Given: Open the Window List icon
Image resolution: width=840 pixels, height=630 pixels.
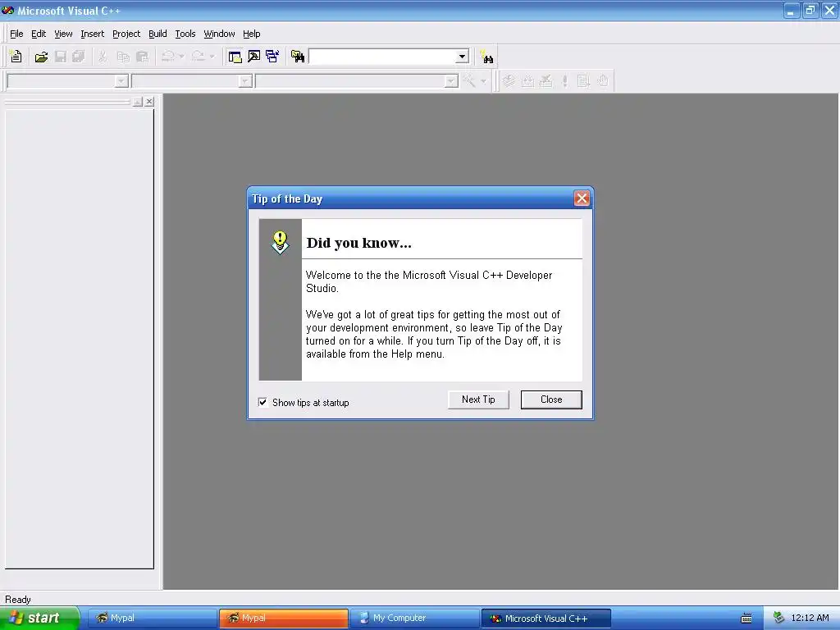Looking at the screenshot, I should (272, 57).
